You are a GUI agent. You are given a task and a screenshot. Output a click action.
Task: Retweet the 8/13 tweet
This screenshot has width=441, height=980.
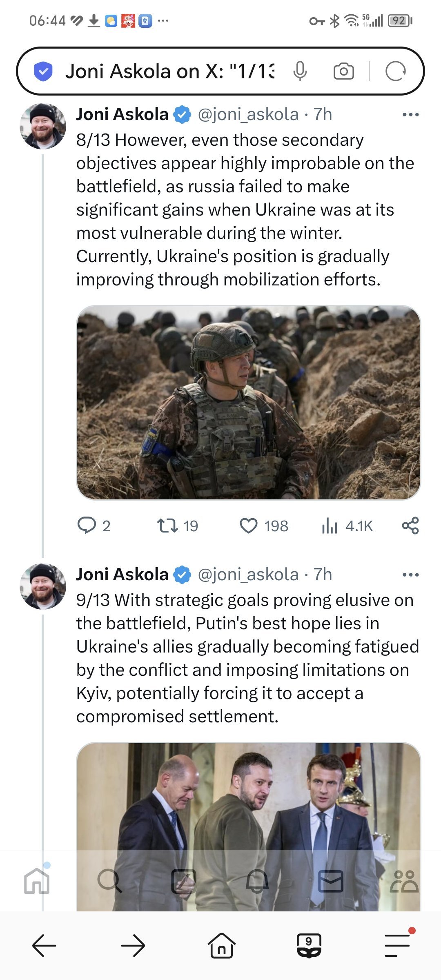(167, 526)
